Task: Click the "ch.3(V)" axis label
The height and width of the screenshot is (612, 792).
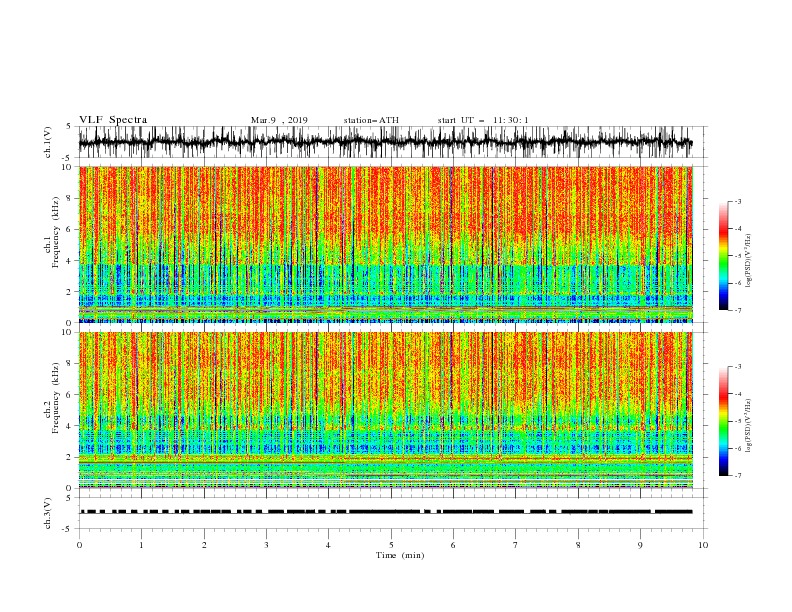Action: coord(48,513)
